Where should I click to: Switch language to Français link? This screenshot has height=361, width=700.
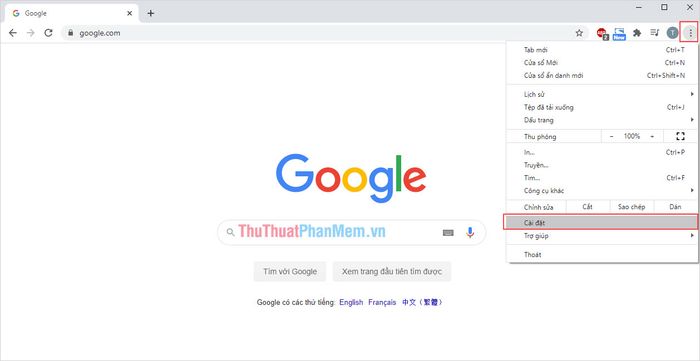(x=382, y=302)
